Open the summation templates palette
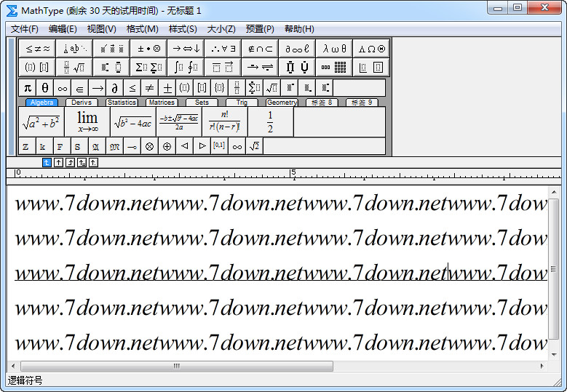The width and height of the screenshot is (567, 392). coord(148,68)
